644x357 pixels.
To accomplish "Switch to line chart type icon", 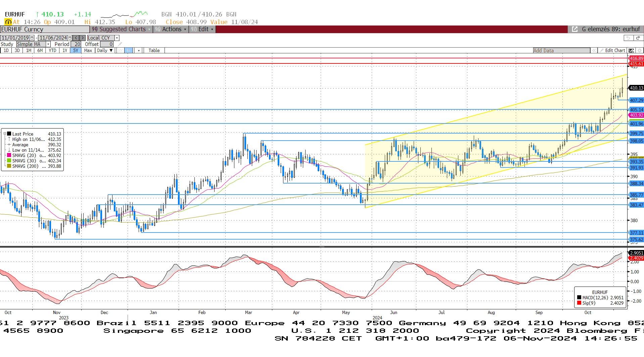I will point(120,50).
